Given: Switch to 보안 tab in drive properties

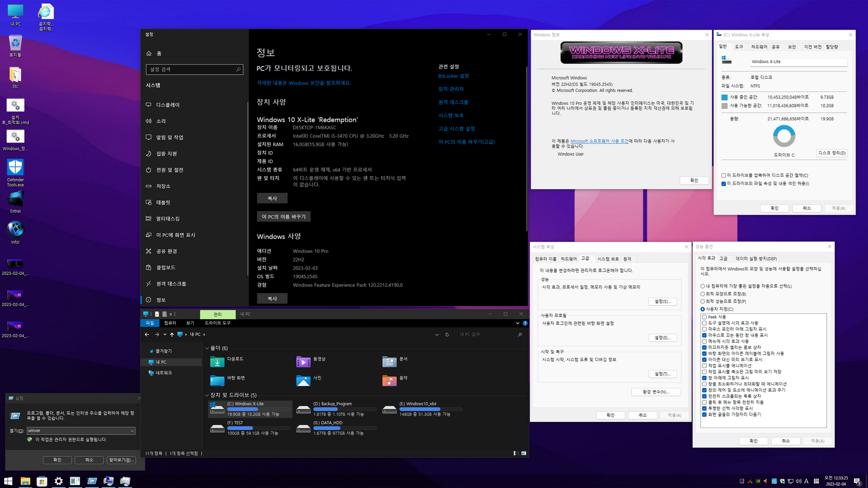Looking at the screenshot, I should [792, 47].
